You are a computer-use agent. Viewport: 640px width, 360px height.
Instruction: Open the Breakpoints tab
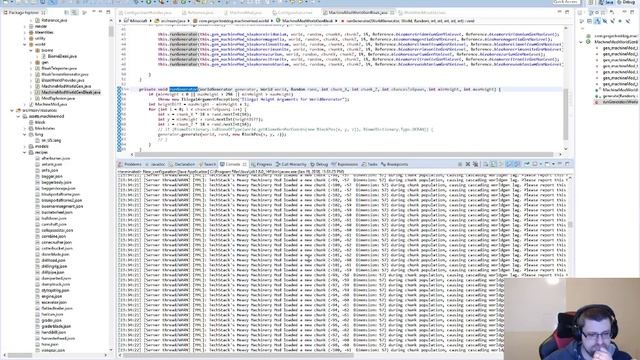coord(394,164)
